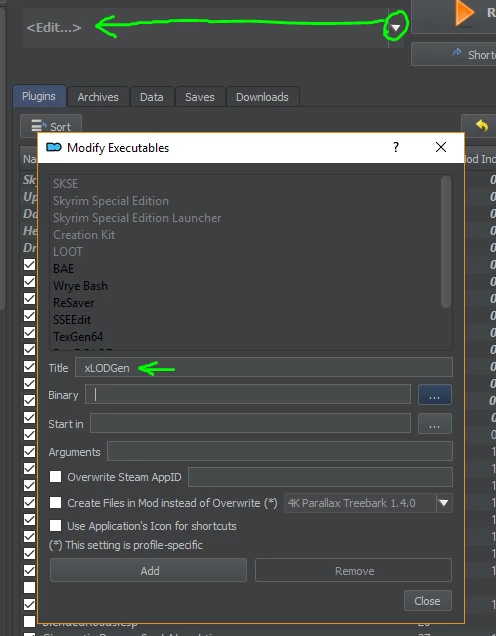Open the Downloads tab
The height and width of the screenshot is (636, 496).
[x=262, y=97]
